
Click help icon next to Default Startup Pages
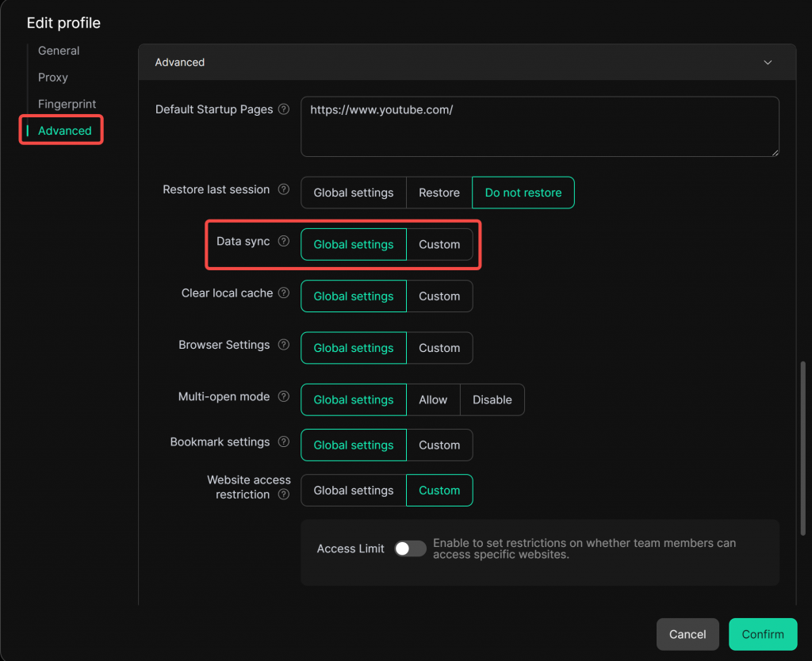[284, 109]
